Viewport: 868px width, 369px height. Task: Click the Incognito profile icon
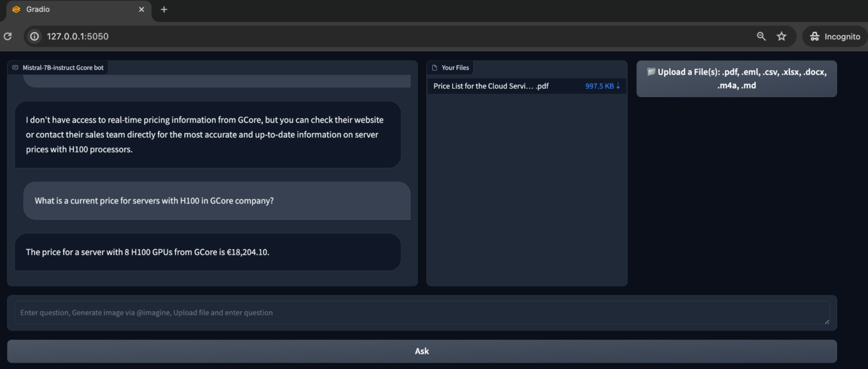point(814,36)
